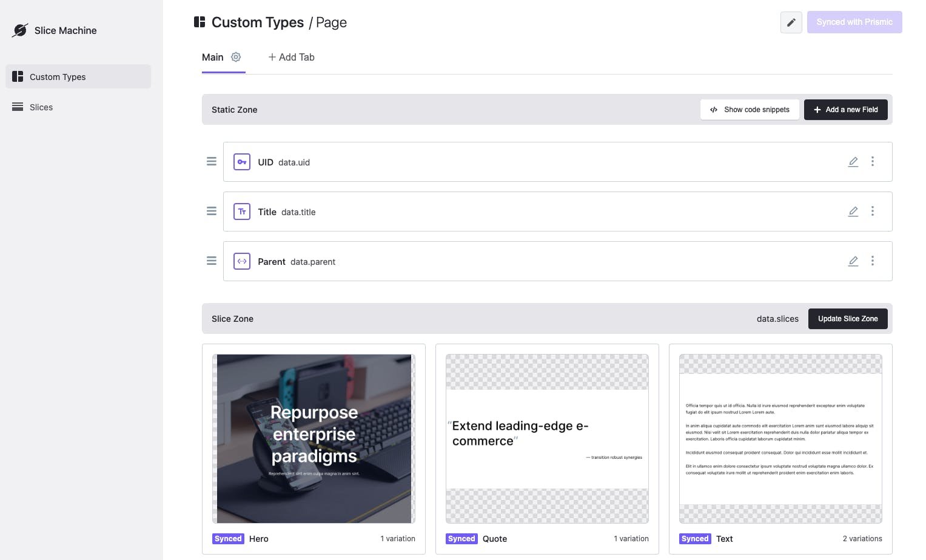
Task: Click the Slice Machine logo icon
Action: point(20,30)
